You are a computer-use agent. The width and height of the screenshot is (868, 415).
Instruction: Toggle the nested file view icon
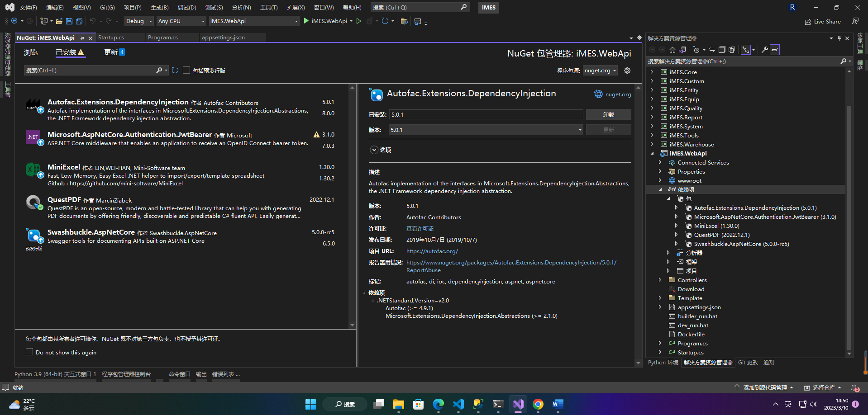pyautogui.click(x=746, y=50)
